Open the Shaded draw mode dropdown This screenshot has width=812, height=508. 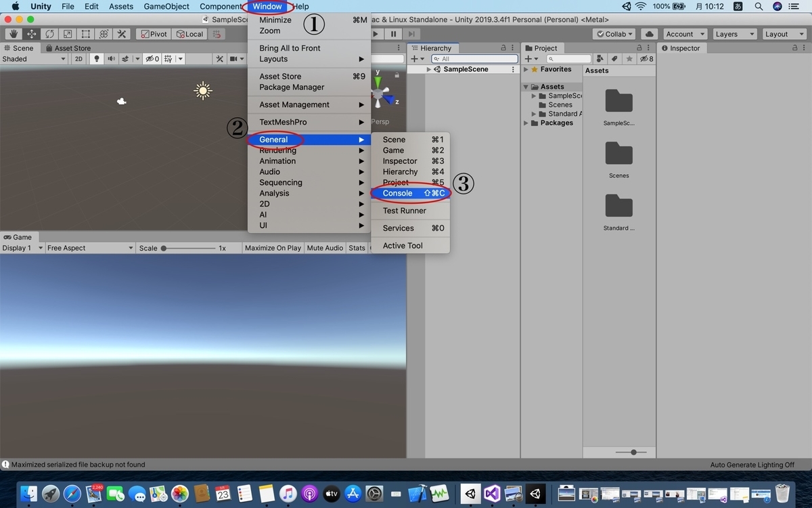pos(34,59)
